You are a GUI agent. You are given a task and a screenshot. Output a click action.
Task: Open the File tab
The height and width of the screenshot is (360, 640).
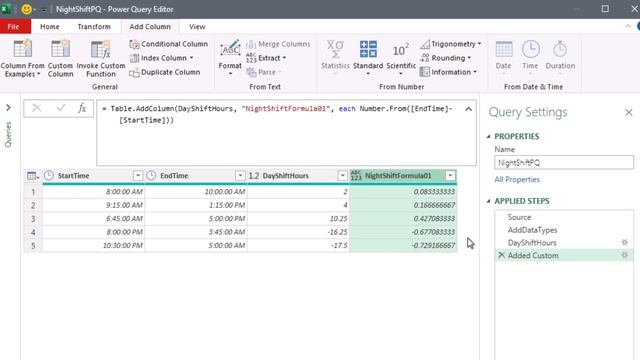(x=13, y=27)
